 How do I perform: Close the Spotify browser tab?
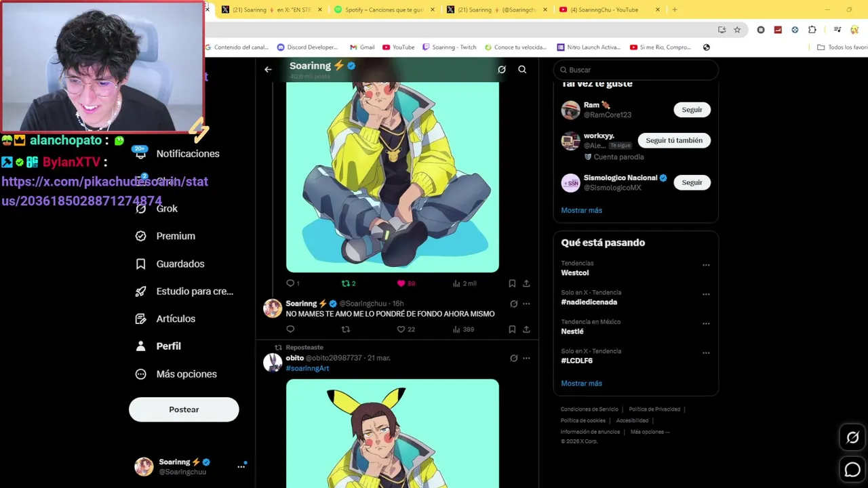click(x=432, y=9)
